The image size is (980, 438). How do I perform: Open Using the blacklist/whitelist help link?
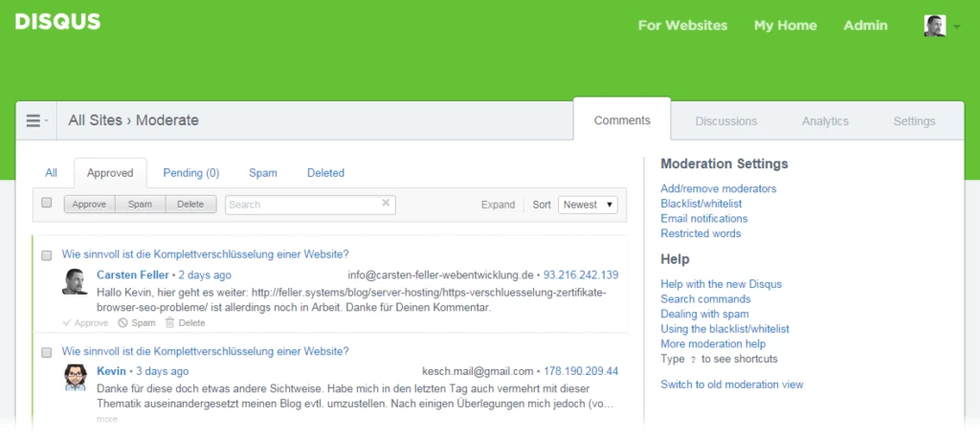(725, 329)
